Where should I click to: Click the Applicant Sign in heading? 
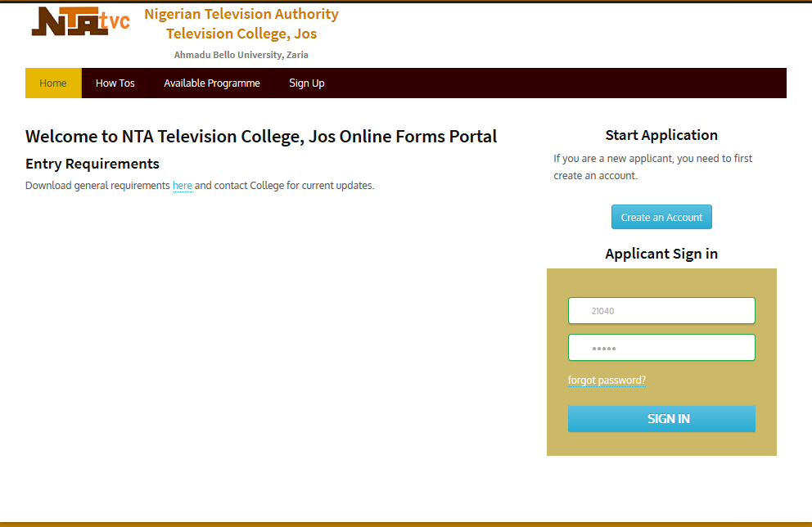point(661,254)
